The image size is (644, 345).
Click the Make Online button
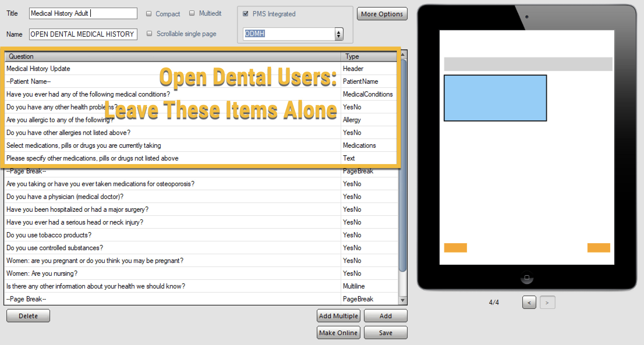click(x=338, y=333)
